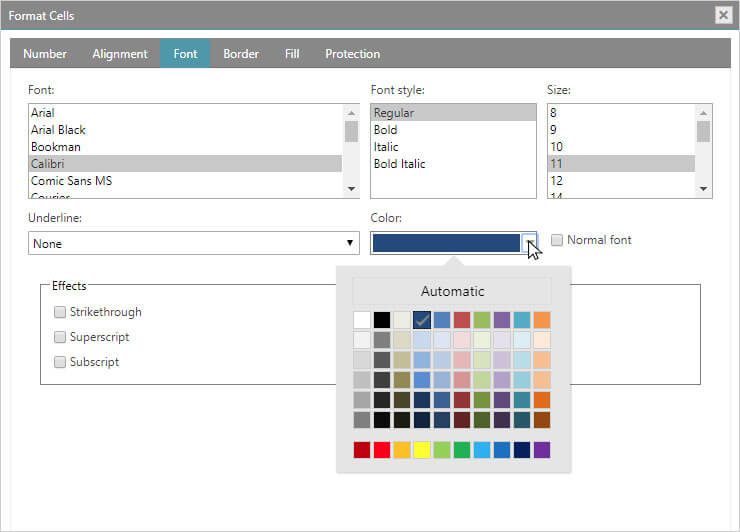Choose the orange swatch in top row
The image size is (740, 532).
[542, 320]
